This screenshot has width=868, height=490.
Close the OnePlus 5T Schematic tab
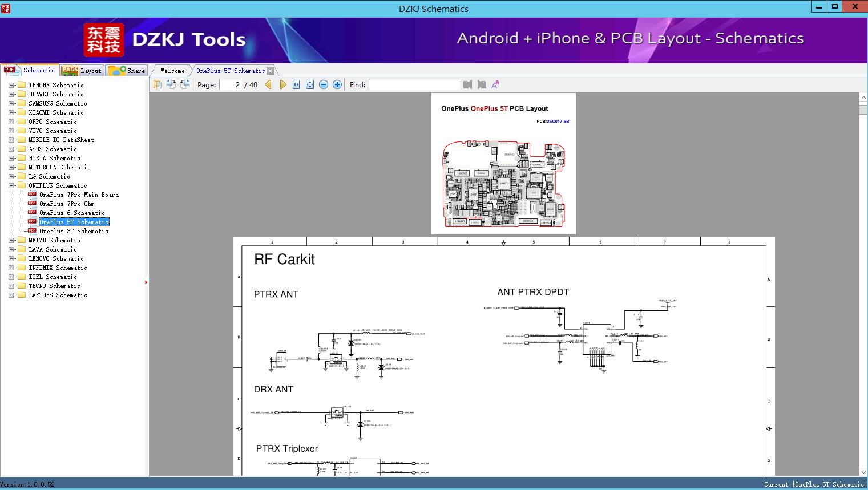pos(271,71)
